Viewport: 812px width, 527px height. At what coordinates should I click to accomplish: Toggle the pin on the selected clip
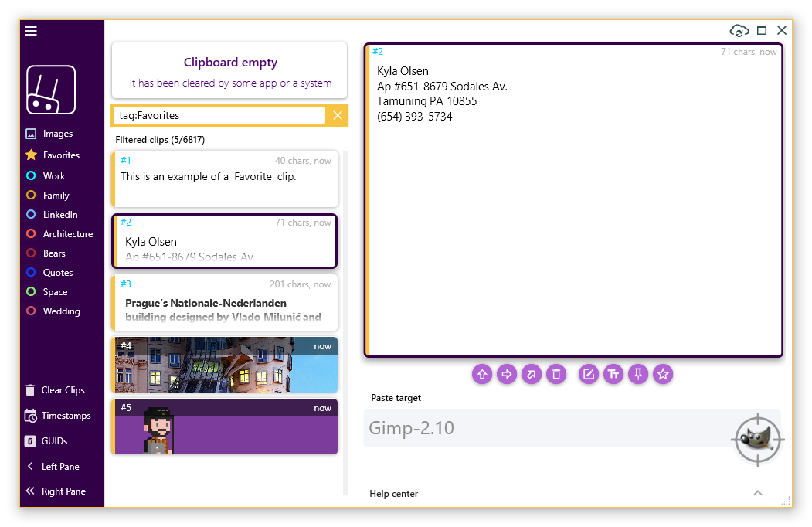coord(638,374)
